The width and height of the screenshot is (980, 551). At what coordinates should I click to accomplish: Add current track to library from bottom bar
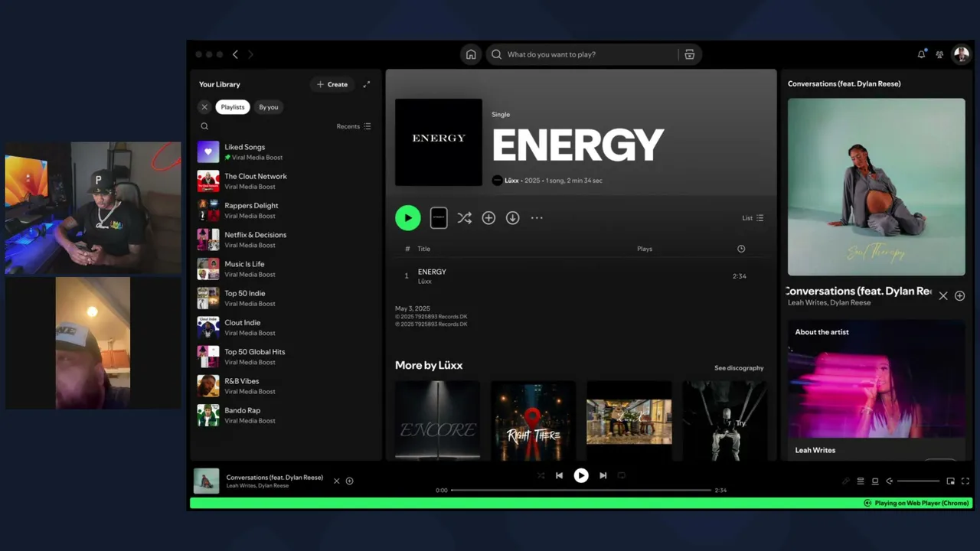pos(350,481)
